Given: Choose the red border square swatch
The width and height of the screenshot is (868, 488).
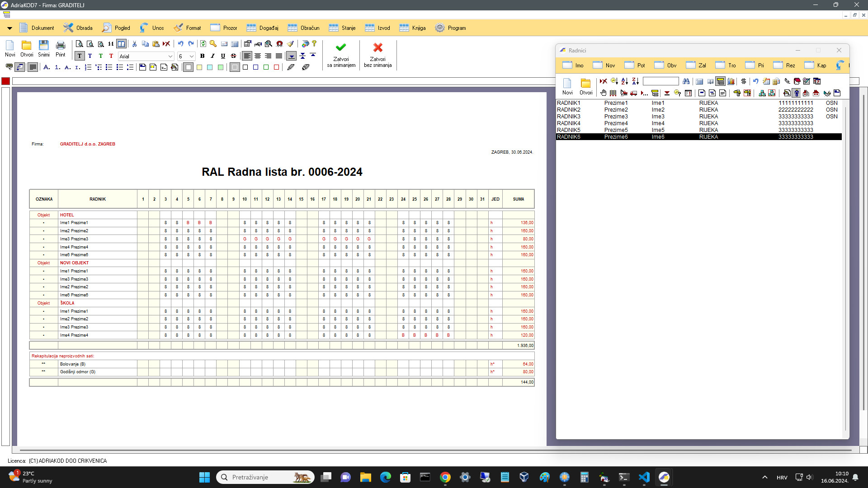Looking at the screenshot, I should click(x=277, y=67).
